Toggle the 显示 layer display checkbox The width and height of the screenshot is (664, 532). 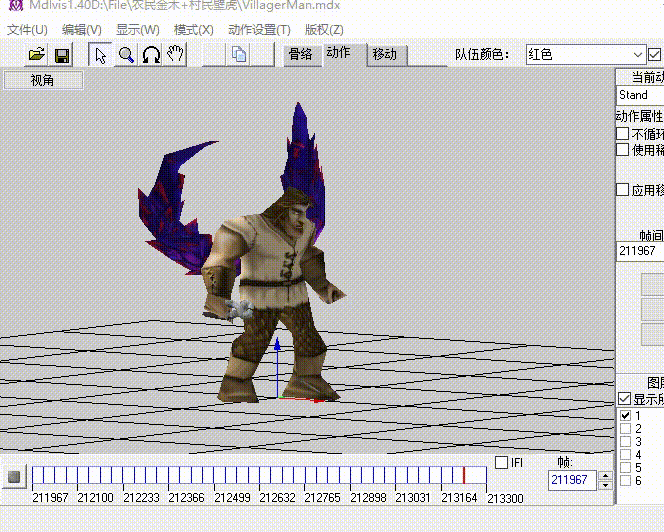point(625,399)
